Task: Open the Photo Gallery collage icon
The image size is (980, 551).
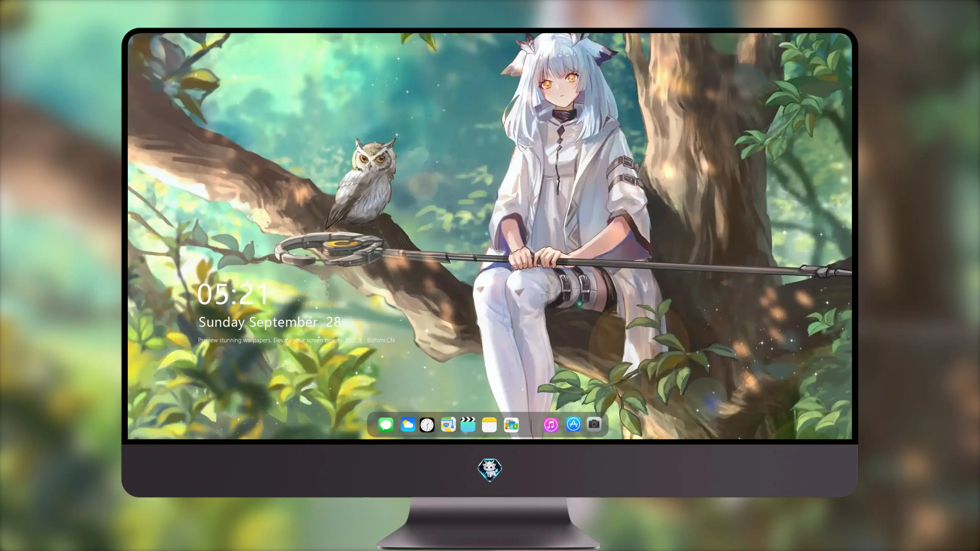Action: pyautogui.click(x=511, y=425)
